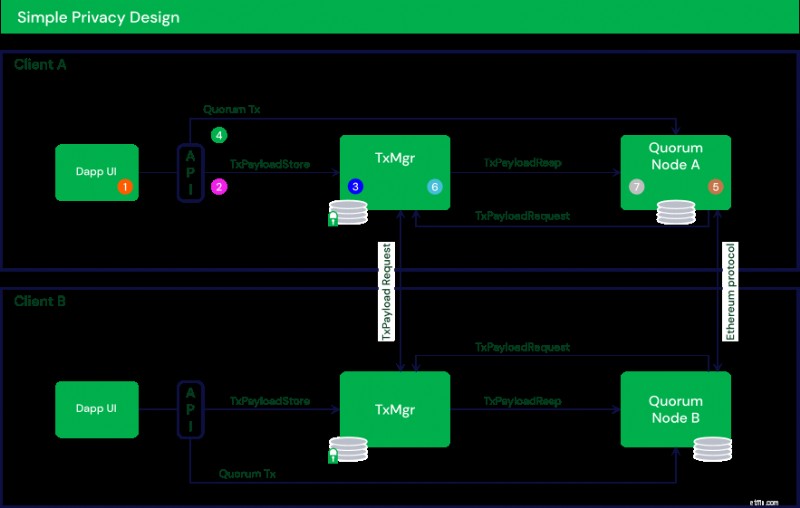The width and height of the screenshot is (800, 508).
Task: Select the Dapp UI box in Client B
Action: (x=97, y=409)
